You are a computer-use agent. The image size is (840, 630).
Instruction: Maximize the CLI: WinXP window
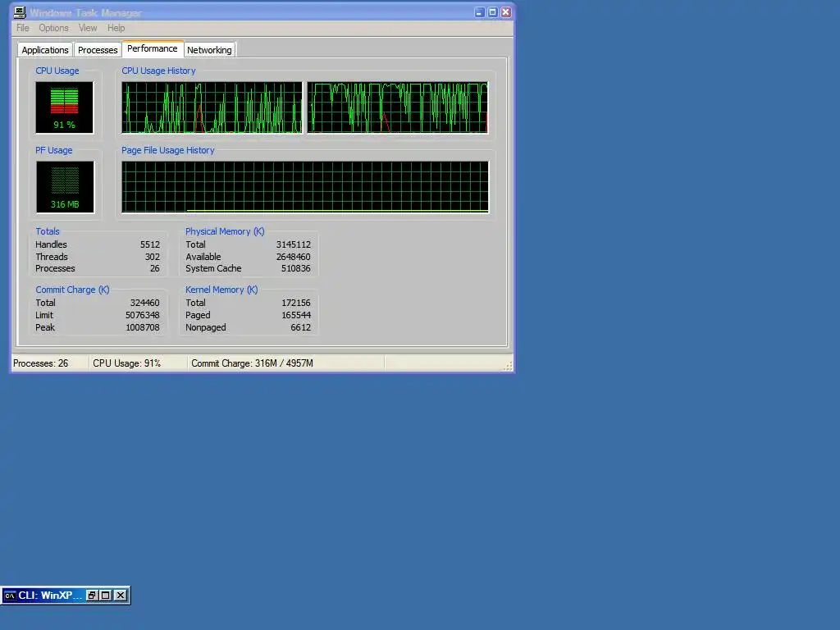106,596
